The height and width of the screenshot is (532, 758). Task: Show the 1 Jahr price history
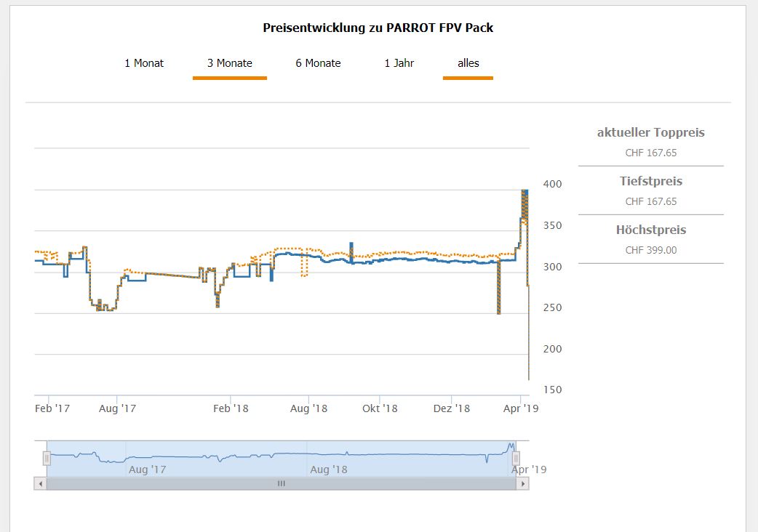coord(399,63)
